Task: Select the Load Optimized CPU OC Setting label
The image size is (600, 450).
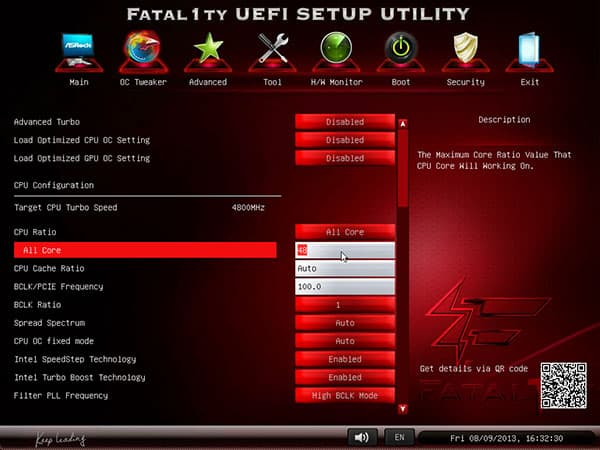Action: pyautogui.click(x=82, y=140)
